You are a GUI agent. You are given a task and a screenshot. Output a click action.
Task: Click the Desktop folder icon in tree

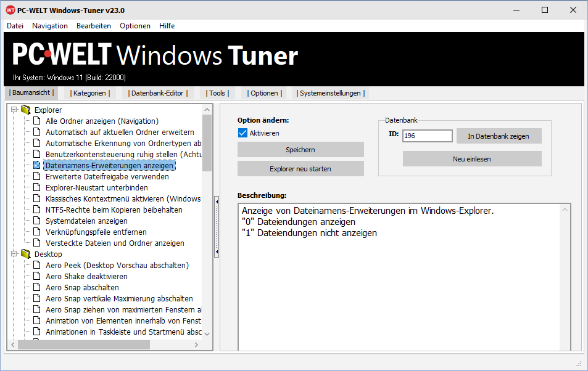point(25,254)
